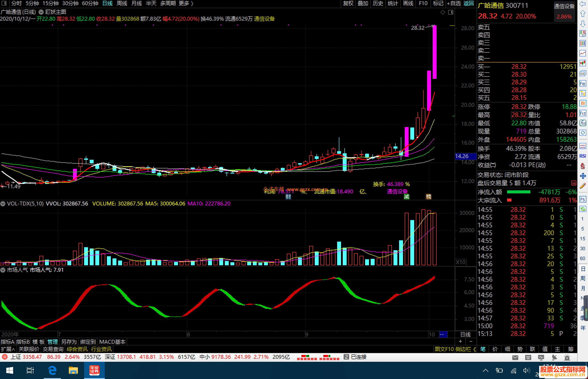
Task: Switch to 15 minute period in sidebar
Action: pos(583,239)
